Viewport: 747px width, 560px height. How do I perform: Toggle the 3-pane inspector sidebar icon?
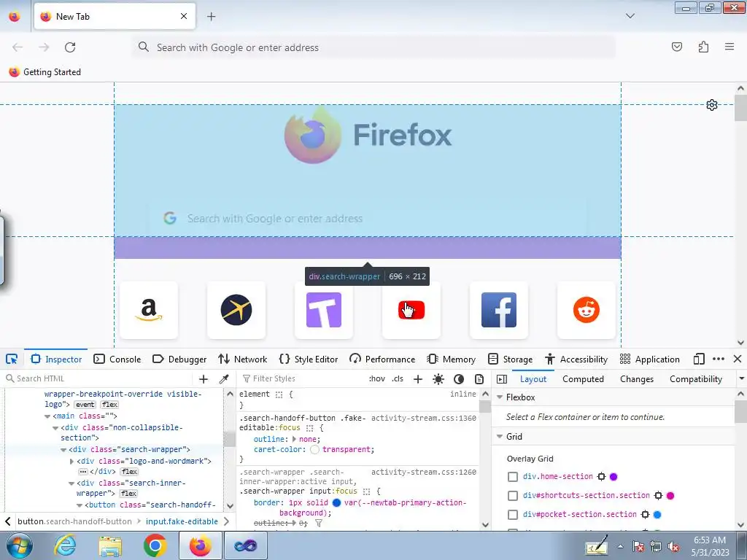[x=502, y=379]
